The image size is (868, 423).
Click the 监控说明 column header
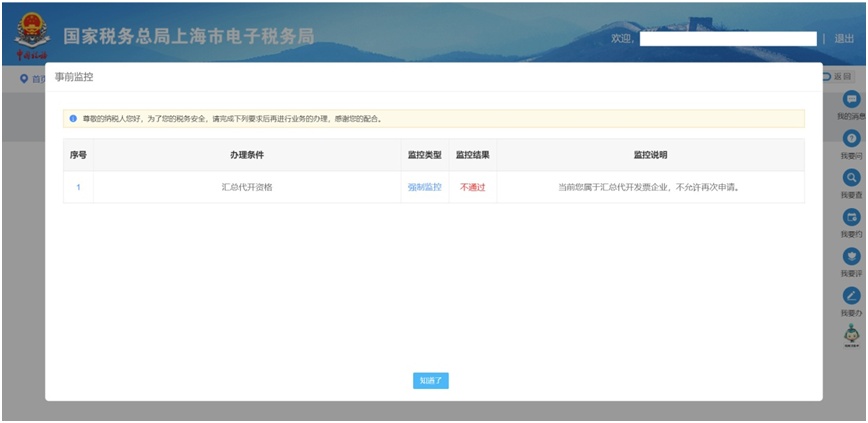click(650, 155)
